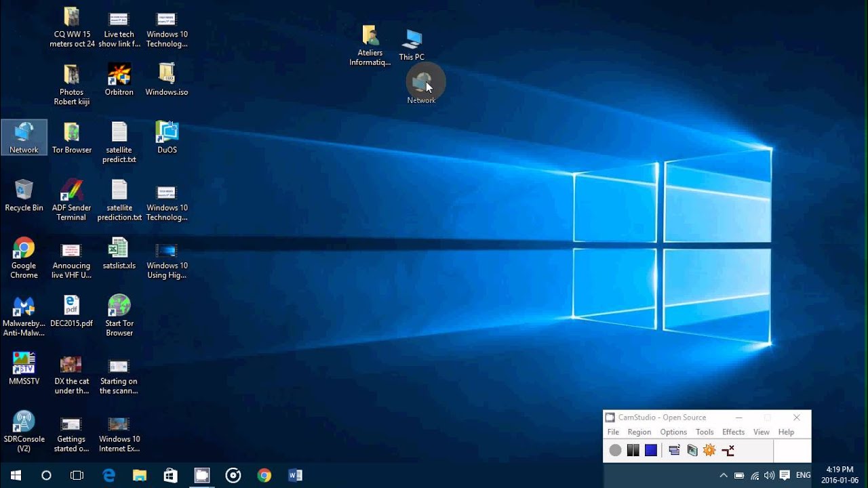Open video annotations via the sun icon
The height and width of the screenshot is (488, 868).
(709, 449)
